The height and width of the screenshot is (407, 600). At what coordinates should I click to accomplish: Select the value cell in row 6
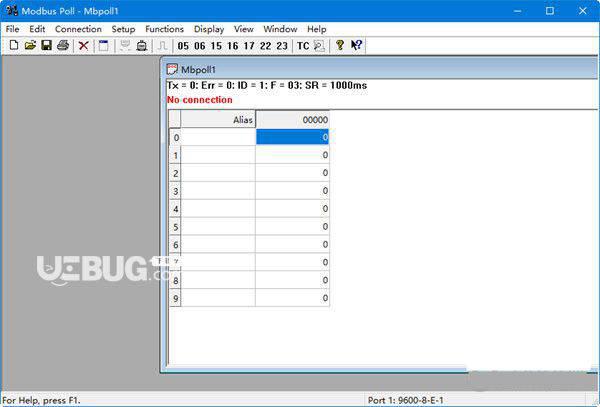pos(292,244)
